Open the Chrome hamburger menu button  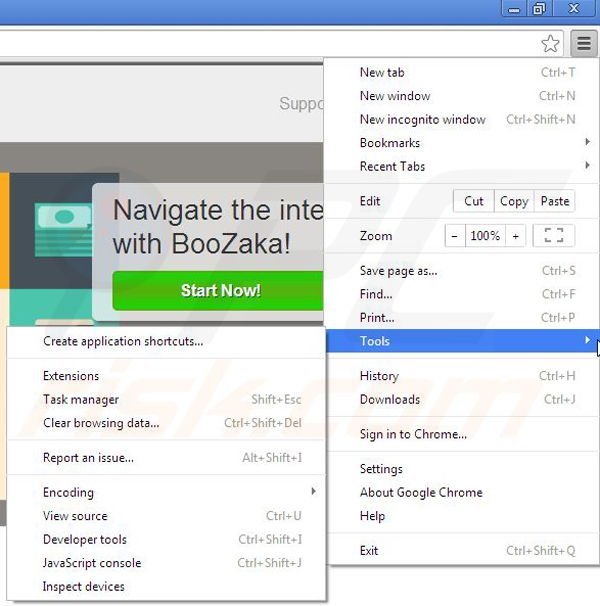point(584,43)
